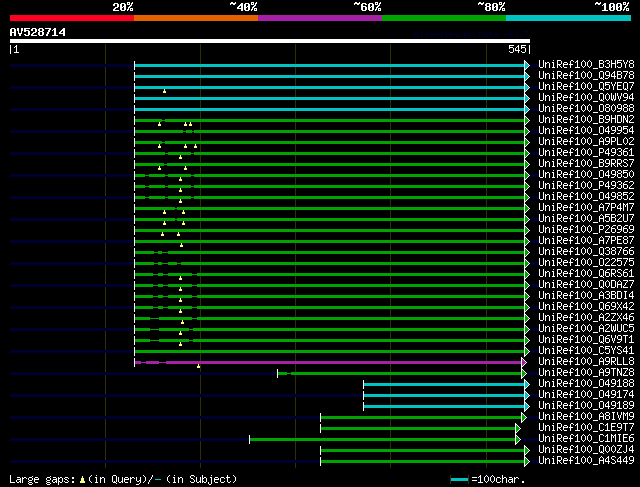Click the cyan arrowhead ending the Q94B78 bar

[527, 76]
